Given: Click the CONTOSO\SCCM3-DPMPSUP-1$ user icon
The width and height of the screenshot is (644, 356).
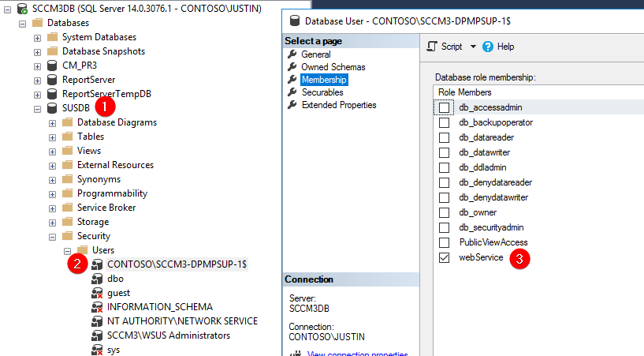Looking at the screenshot, I should click(97, 264).
